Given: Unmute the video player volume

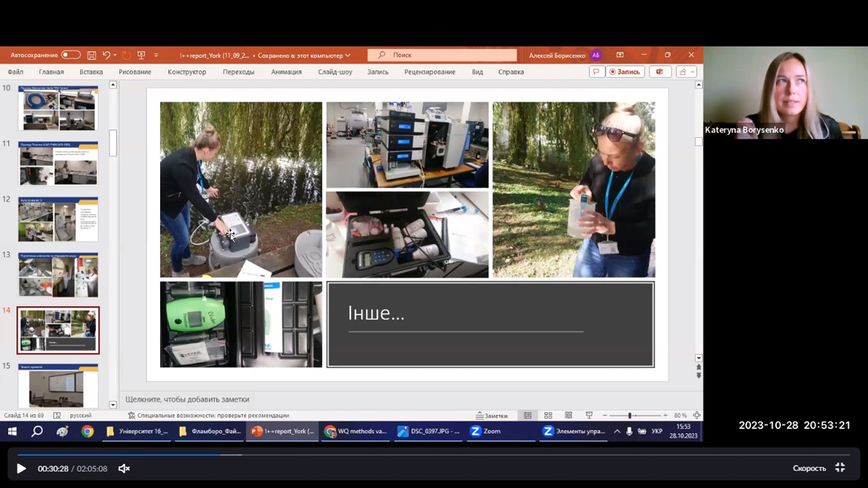Looking at the screenshot, I should pyautogui.click(x=124, y=469).
